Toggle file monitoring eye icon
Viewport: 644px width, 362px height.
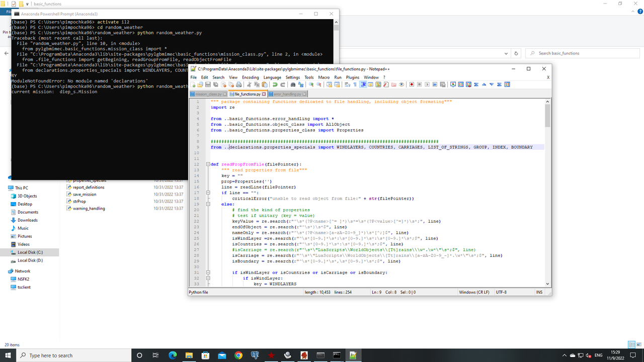[401, 84]
